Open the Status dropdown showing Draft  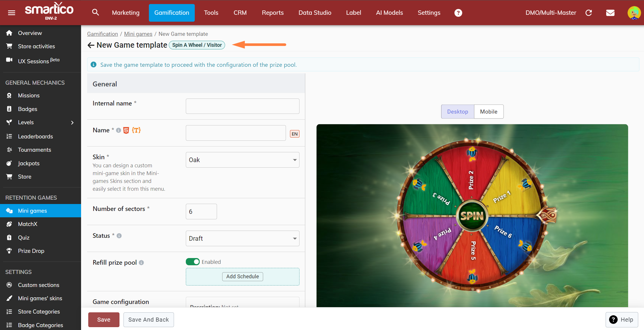pos(242,238)
